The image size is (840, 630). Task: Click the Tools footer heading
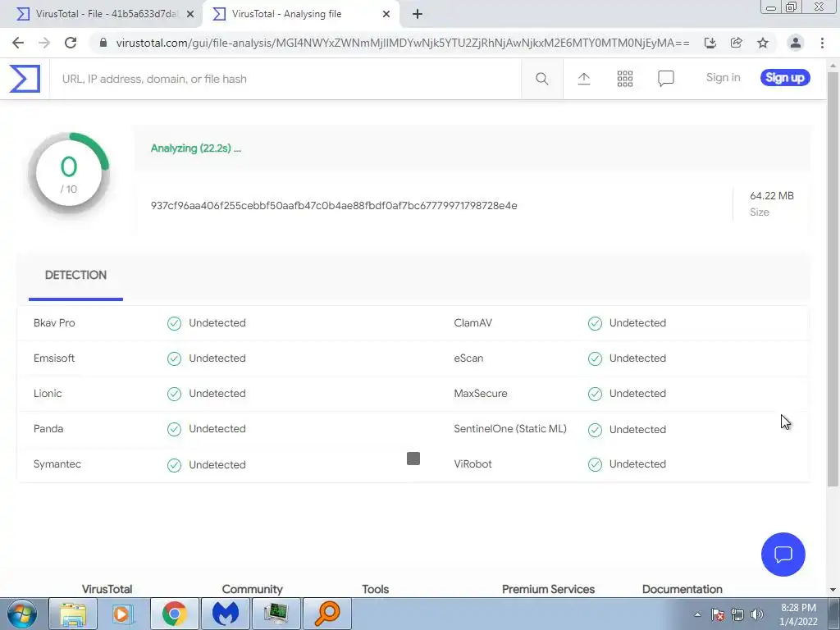coord(375,589)
